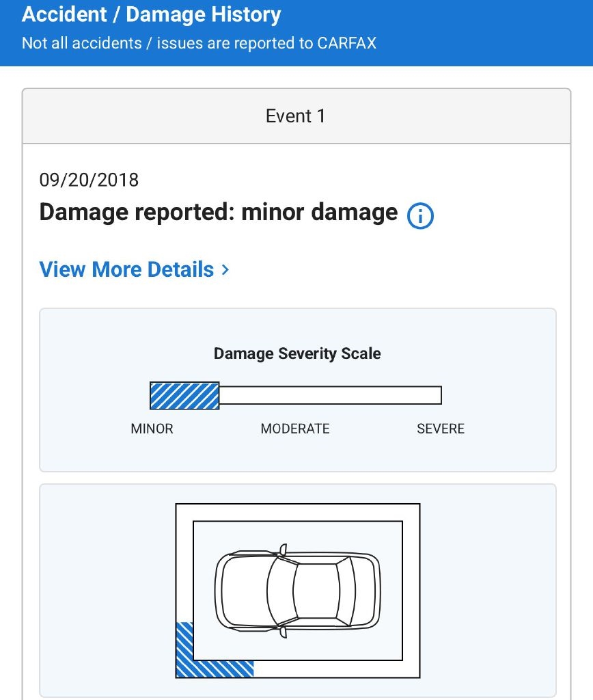This screenshot has width=593, height=700.
Task: Click the "Damage reported: minor damage" heading
Action: [x=219, y=213]
